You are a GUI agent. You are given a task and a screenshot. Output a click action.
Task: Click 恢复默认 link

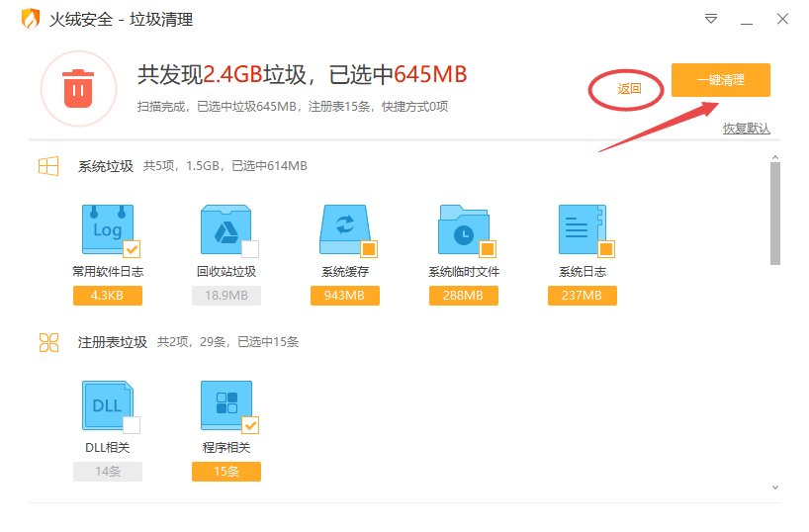[x=746, y=128]
